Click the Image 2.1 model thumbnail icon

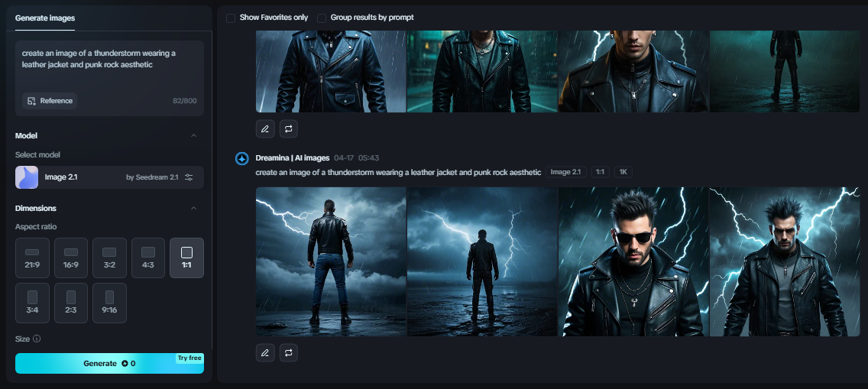coord(27,177)
